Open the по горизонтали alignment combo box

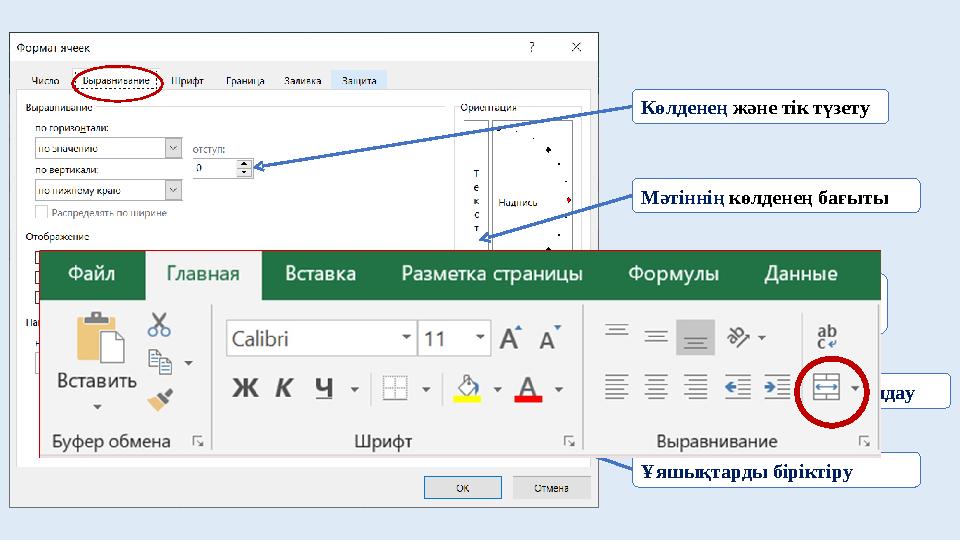point(108,148)
